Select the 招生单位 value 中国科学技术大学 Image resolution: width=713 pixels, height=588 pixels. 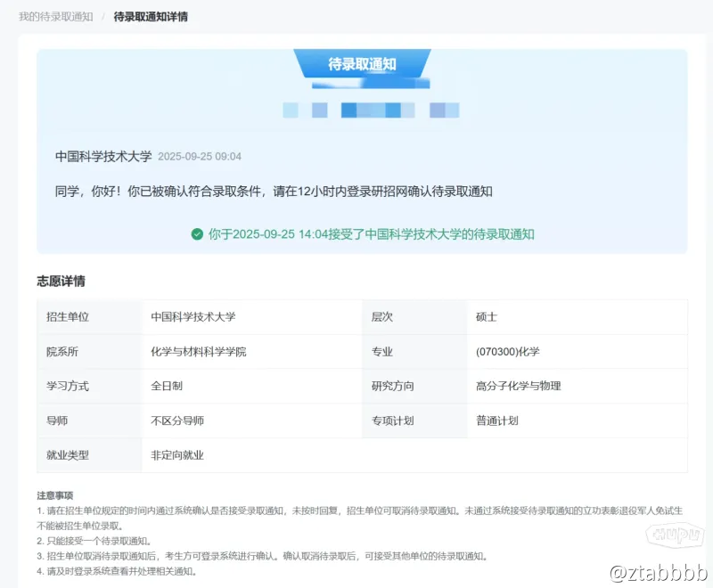[x=193, y=317]
